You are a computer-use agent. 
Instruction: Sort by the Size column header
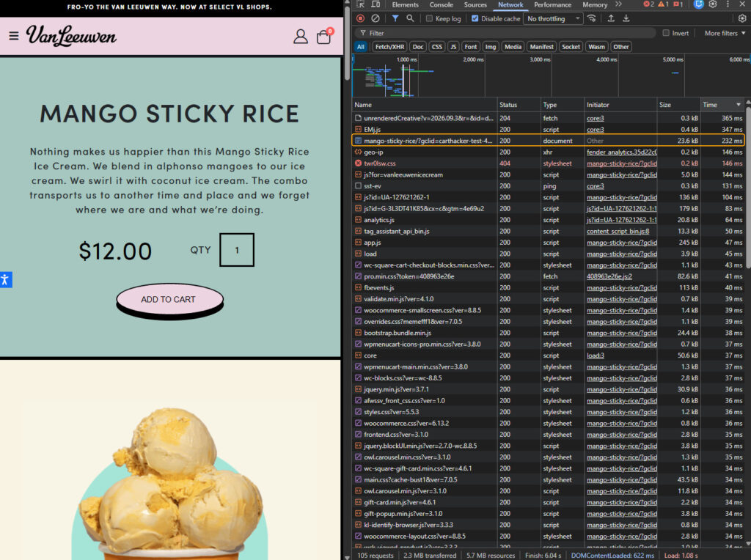[x=678, y=105]
